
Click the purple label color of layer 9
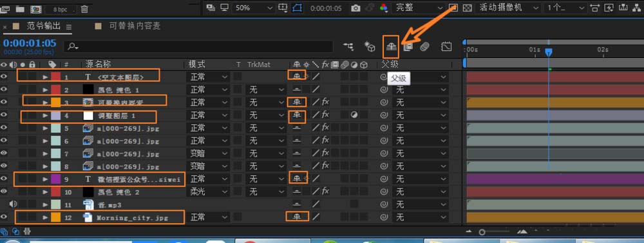(56, 179)
